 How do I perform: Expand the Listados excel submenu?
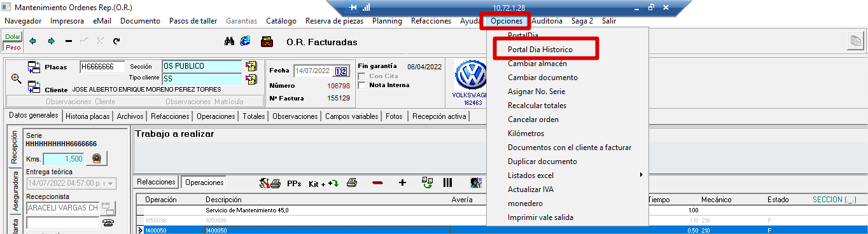[567, 175]
